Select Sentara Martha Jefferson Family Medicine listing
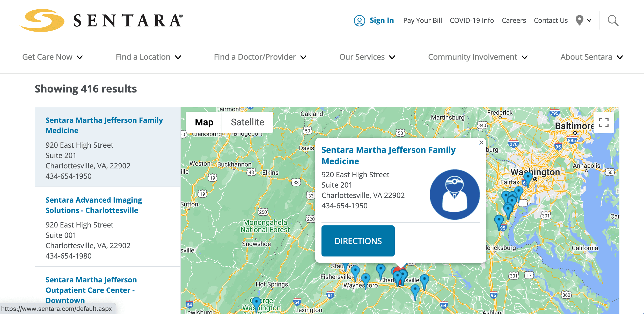Image resolution: width=644 pixels, height=314 pixels. tap(104, 125)
